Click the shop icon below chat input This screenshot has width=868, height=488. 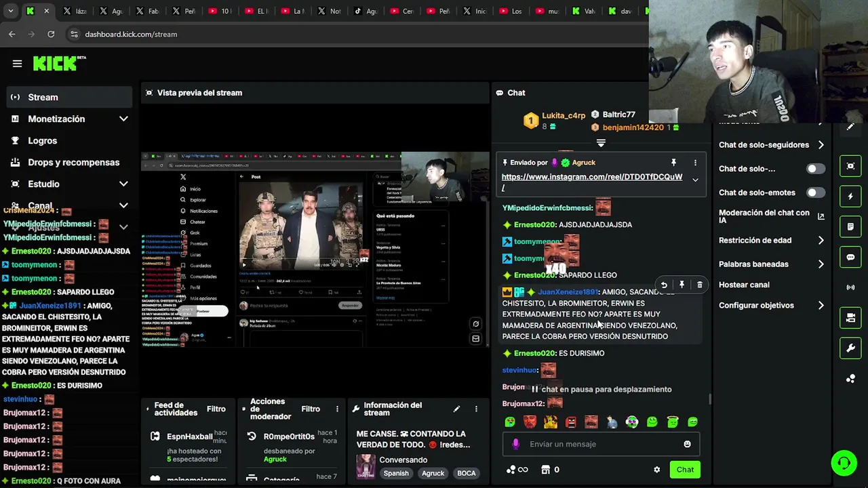pos(545,470)
